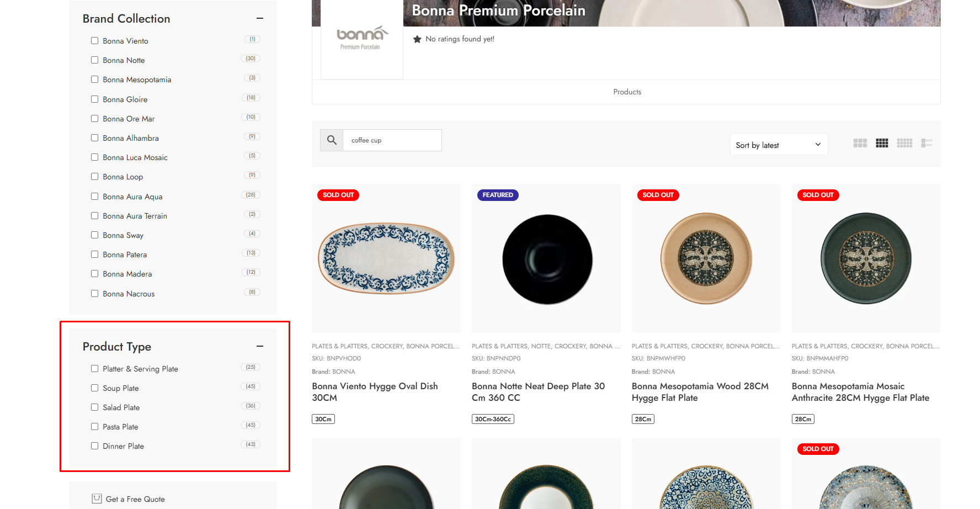
Task: Click the coffee cup search field
Action: (392, 140)
